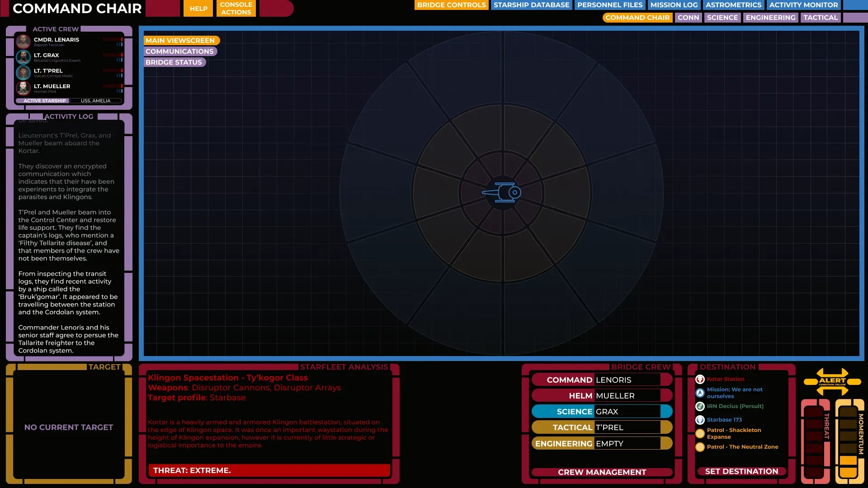Click the Patrol Neutral Zone icon
Image resolution: width=868 pixels, height=488 pixels.
tap(700, 447)
